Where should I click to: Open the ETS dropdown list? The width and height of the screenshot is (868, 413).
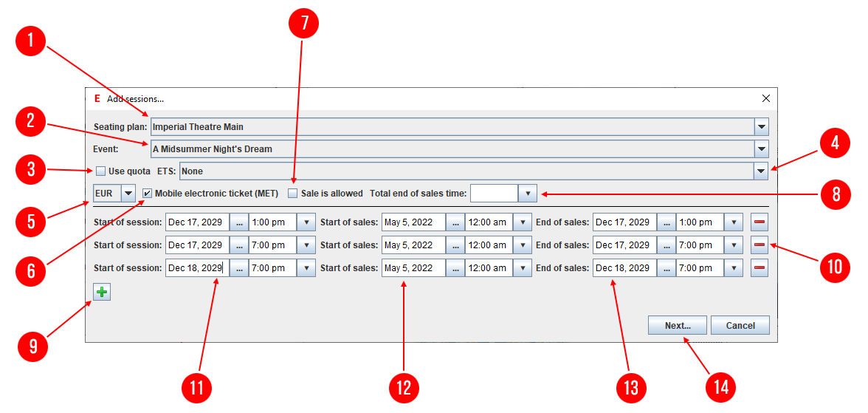(x=762, y=171)
